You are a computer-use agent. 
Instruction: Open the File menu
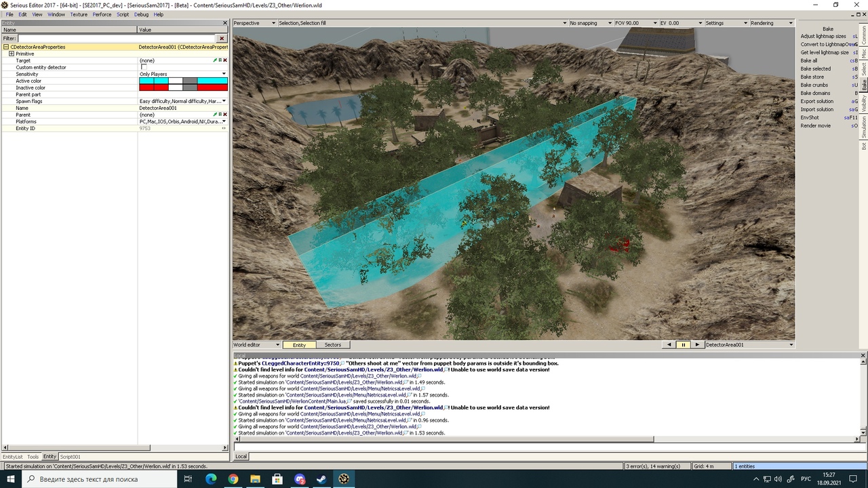coord(9,14)
